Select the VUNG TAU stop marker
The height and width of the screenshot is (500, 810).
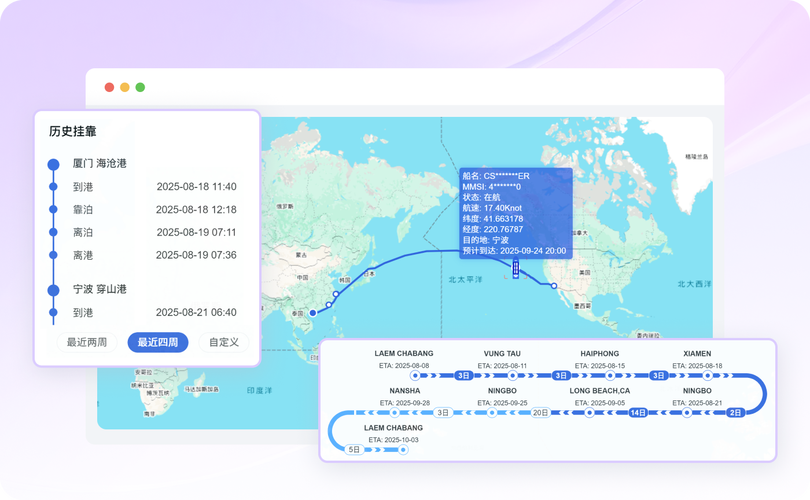pyautogui.click(x=512, y=376)
